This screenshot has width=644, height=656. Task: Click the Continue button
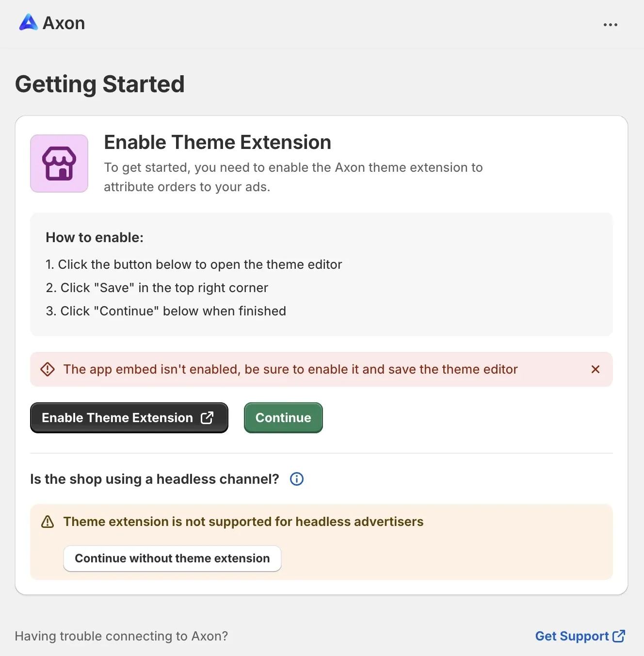point(283,417)
